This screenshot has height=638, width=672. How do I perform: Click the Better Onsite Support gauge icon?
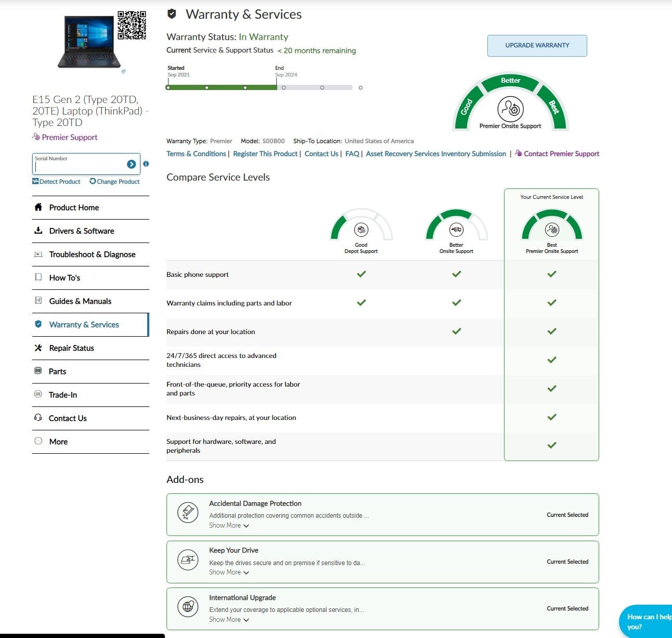point(456,229)
